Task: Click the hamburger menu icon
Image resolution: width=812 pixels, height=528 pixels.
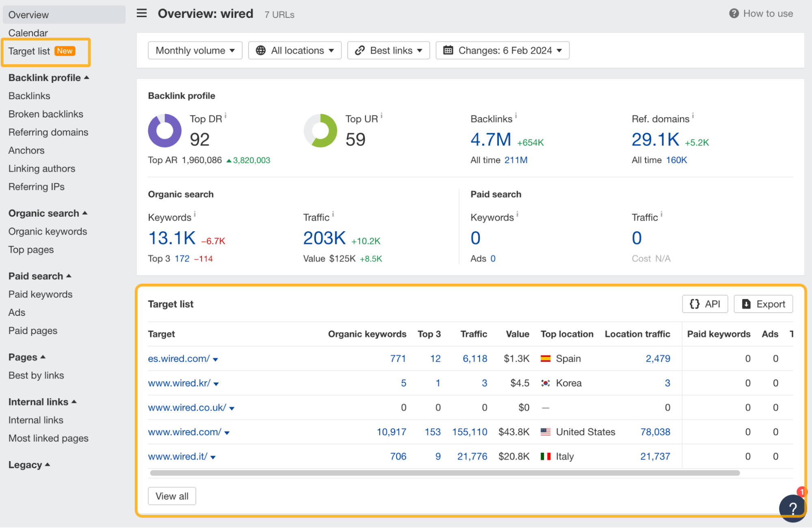Action: tap(141, 13)
